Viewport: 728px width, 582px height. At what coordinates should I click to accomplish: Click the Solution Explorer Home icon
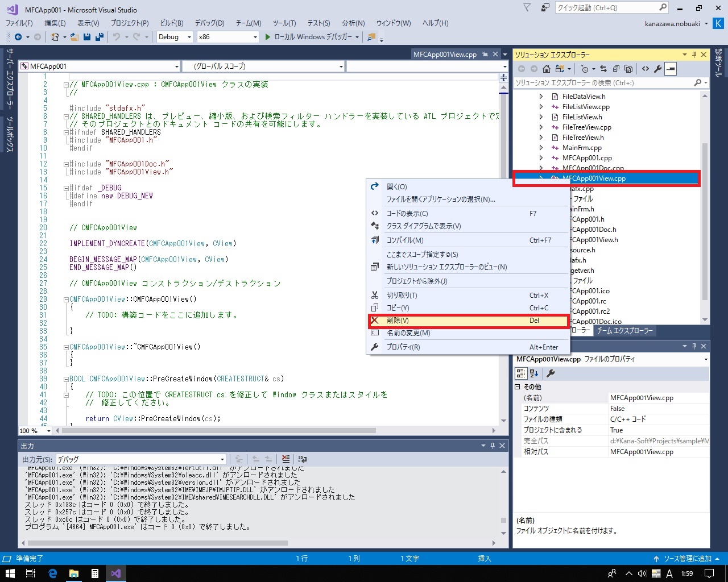tap(547, 69)
